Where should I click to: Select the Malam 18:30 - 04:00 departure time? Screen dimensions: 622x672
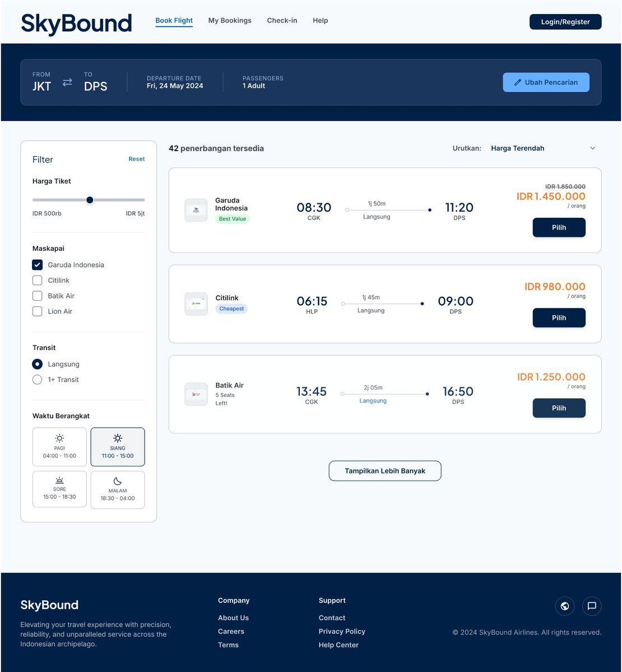(118, 490)
